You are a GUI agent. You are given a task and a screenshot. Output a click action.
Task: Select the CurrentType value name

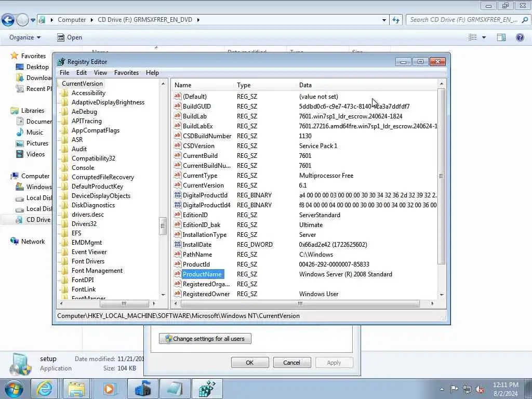[x=200, y=176]
